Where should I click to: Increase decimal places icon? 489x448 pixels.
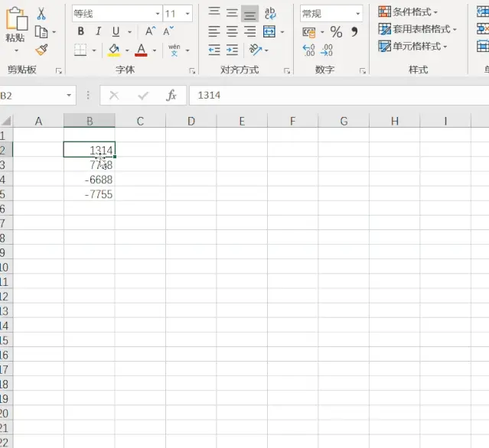tap(308, 50)
